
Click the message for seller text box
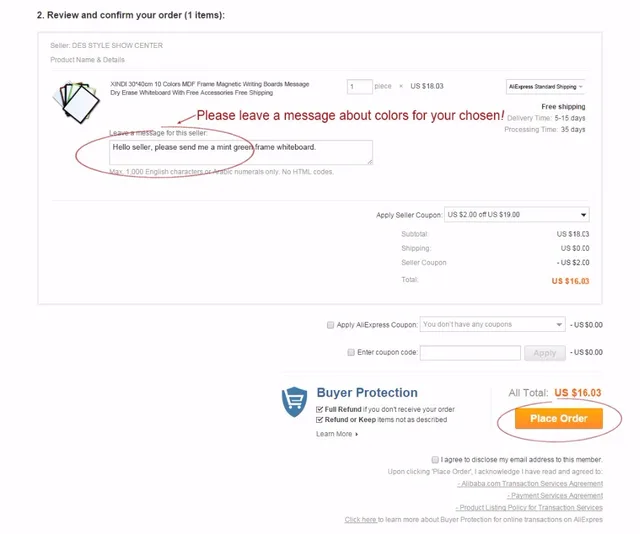point(241,153)
